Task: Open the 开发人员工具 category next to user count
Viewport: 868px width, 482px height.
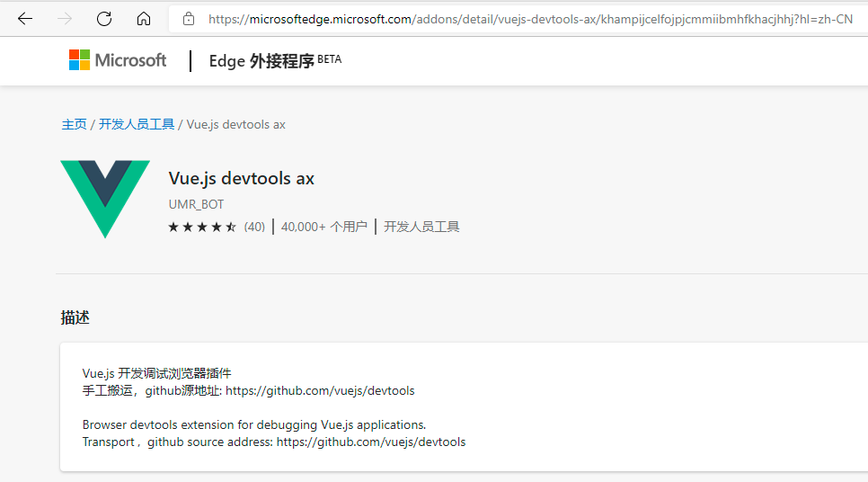Action: point(421,227)
